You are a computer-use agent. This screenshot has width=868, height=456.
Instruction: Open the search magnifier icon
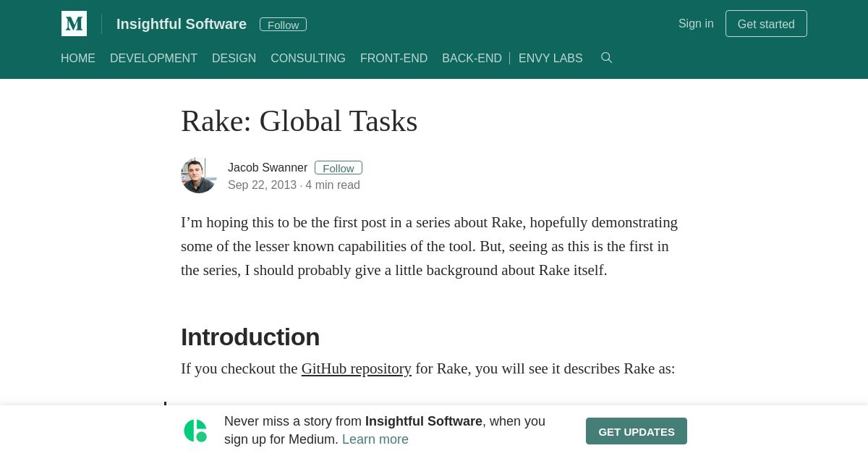pos(606,58)
